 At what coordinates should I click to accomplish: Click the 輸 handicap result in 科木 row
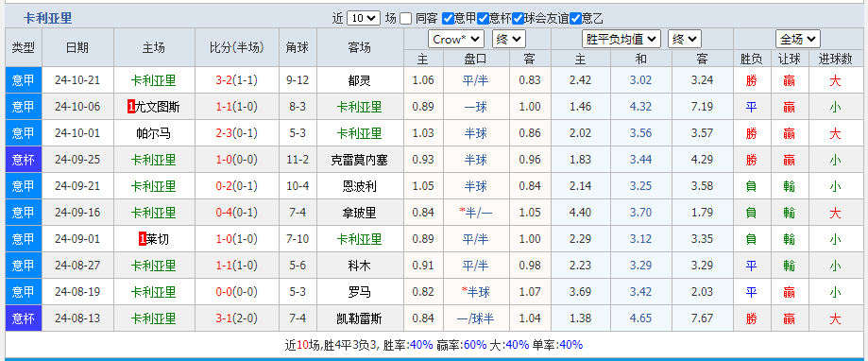pyautogui.click(x=790, y=266)
